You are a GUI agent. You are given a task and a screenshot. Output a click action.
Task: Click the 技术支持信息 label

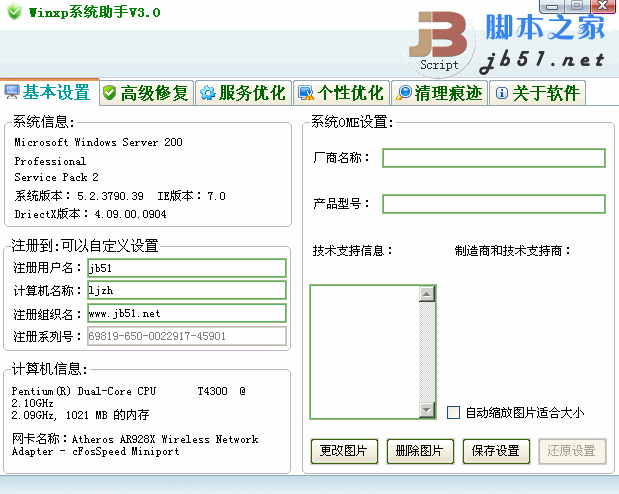point(353,250)
